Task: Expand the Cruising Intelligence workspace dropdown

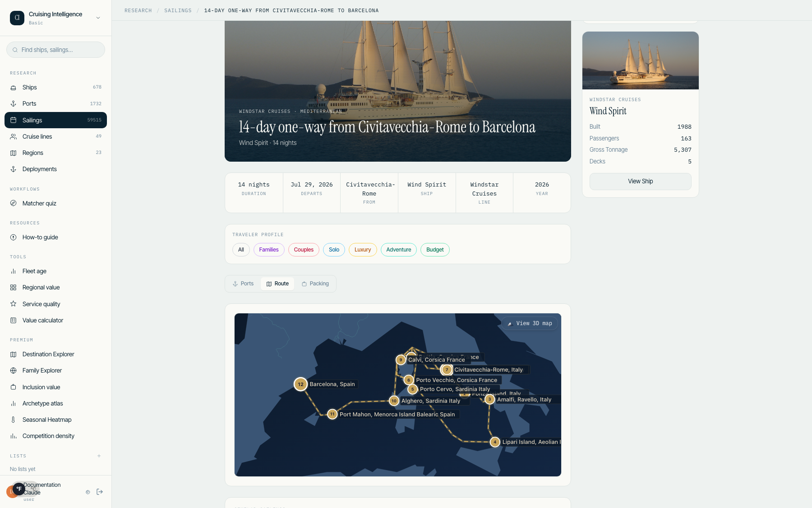Action: (x=98, y=18)
